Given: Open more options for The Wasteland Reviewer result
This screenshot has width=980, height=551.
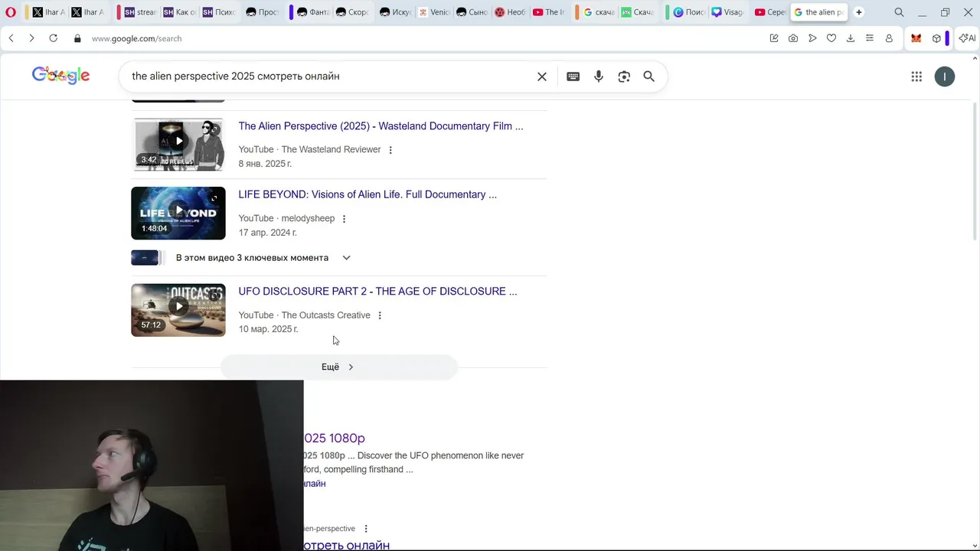Looking at the screenshot, I should coord(390,150).
